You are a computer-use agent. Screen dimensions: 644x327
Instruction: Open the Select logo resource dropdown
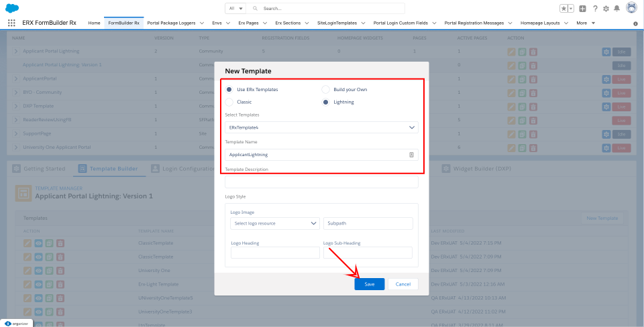[x=275, y=223]
